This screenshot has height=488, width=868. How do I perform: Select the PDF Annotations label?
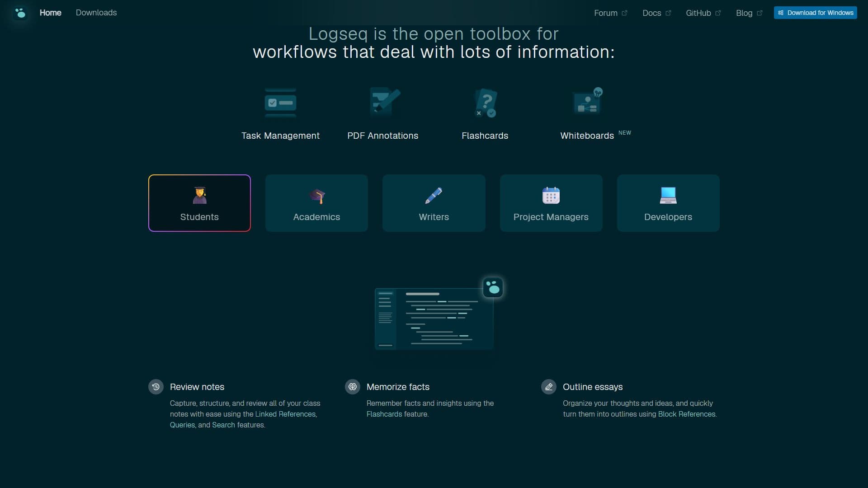coord(382,136)
